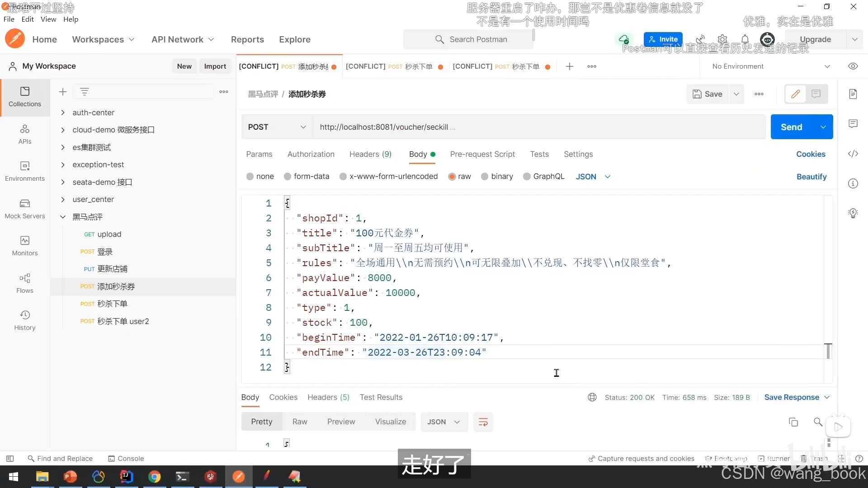Click the Cookies link
The image size is (868, 488).
[x=811, y=154]
